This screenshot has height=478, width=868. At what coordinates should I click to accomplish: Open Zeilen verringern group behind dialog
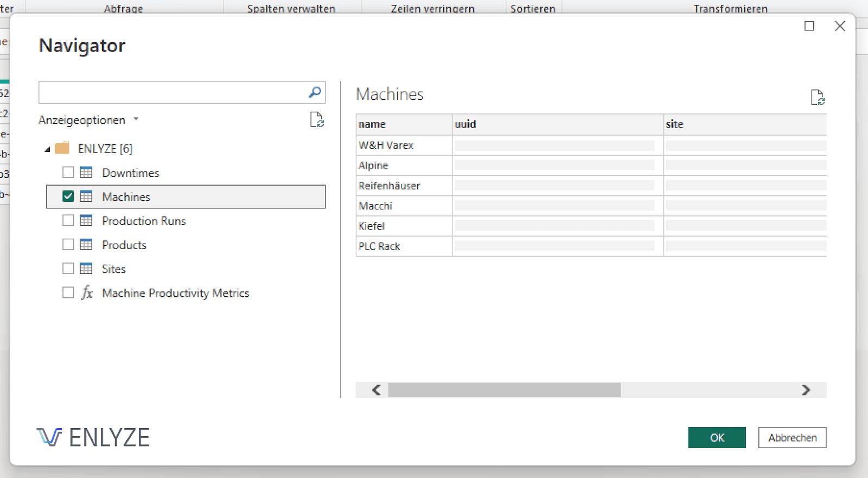click(433, 8)
